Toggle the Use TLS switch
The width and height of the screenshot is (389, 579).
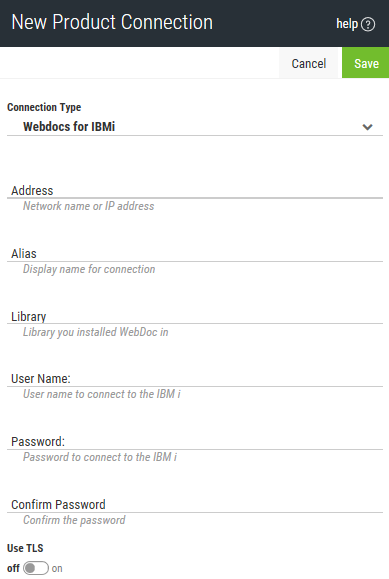pos(36,568)
